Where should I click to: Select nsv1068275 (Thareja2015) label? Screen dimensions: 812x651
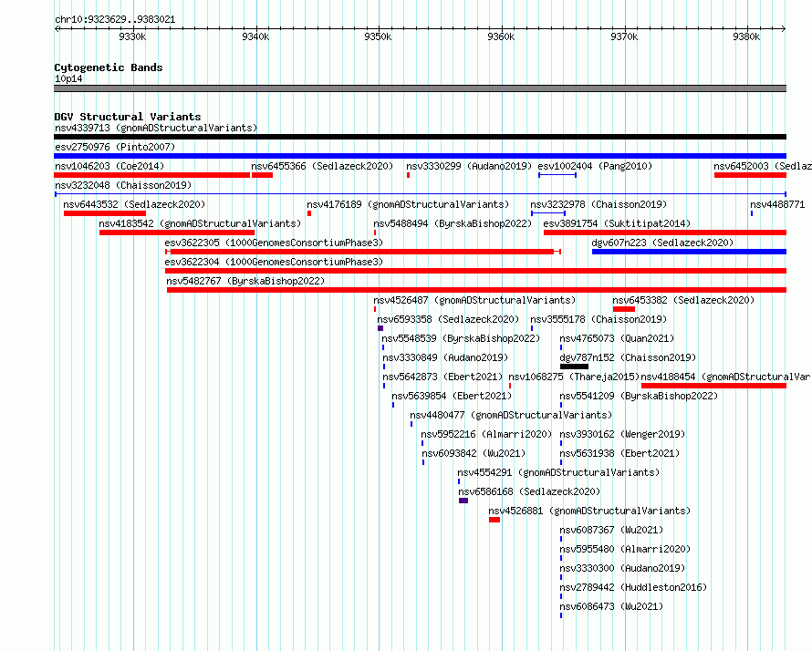pyautogui.click(x=574, y=377)
